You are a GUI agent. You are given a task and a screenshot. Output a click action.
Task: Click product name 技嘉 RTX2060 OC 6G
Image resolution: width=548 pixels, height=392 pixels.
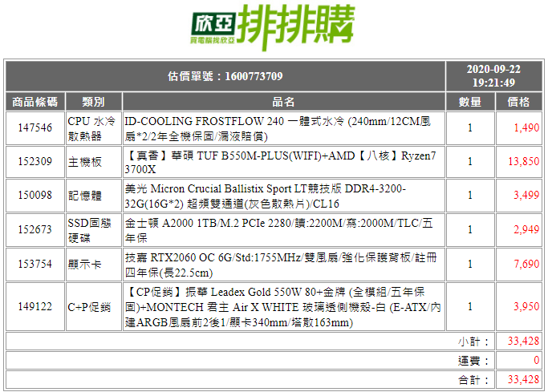click(x=283, y=264)
